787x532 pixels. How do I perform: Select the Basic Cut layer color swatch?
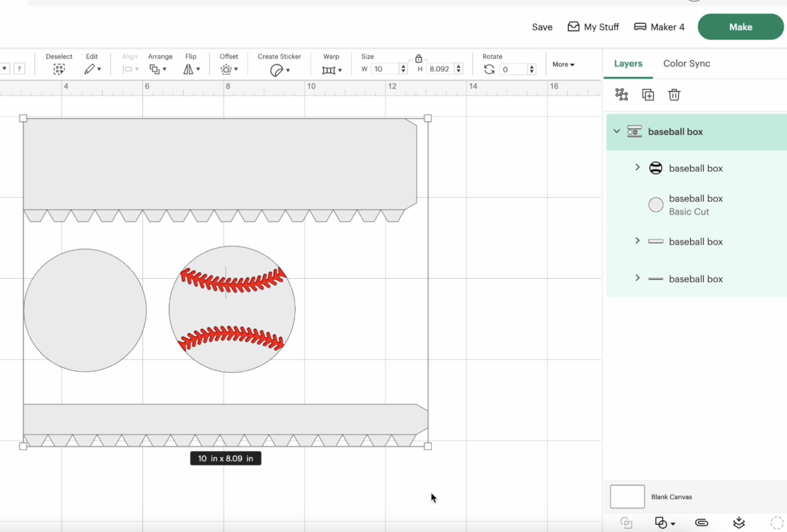(655, 204)
